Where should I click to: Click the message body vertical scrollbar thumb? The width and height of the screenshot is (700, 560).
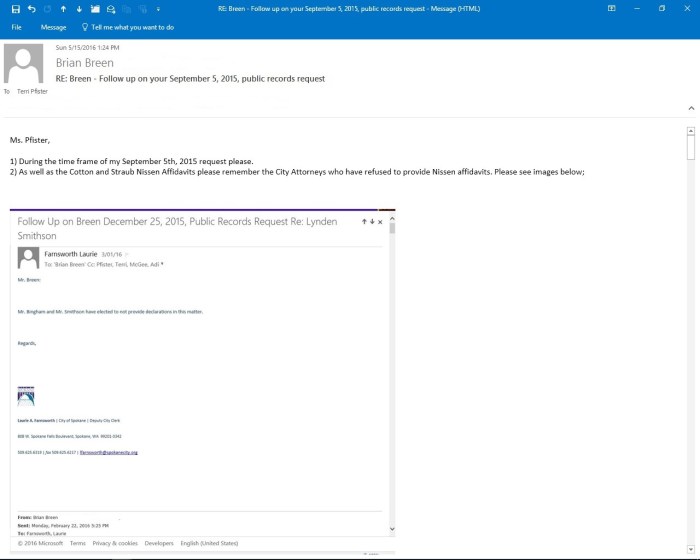(690, 147)
